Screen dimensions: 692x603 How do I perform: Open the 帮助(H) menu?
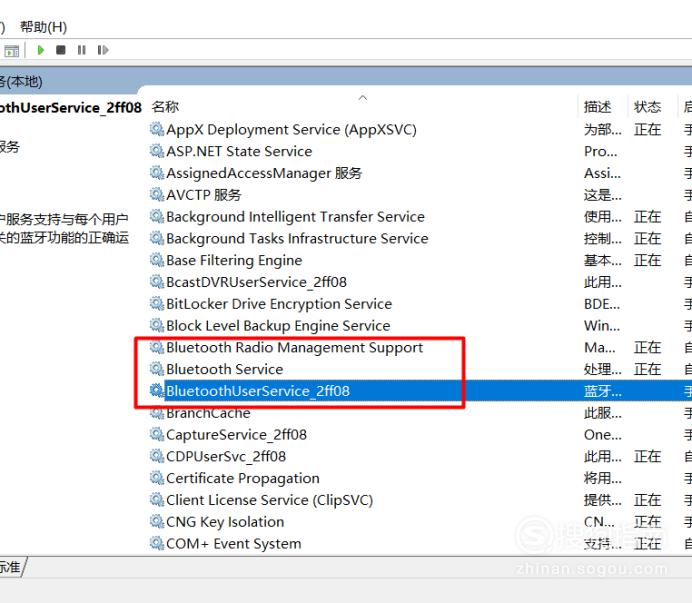[43, 27]
